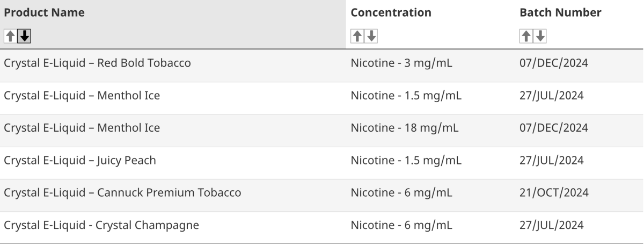Click batch number in Juicy Peach row

(552, 160)
